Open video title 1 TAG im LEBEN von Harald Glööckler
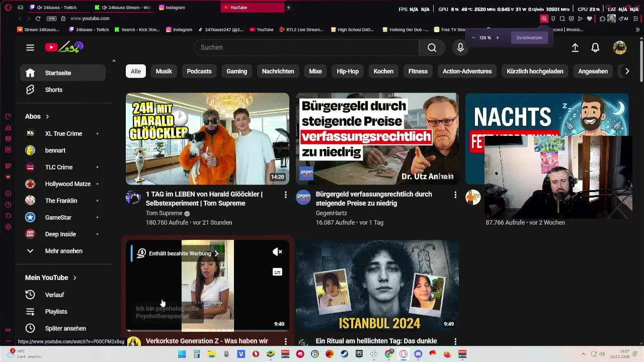 204,199
